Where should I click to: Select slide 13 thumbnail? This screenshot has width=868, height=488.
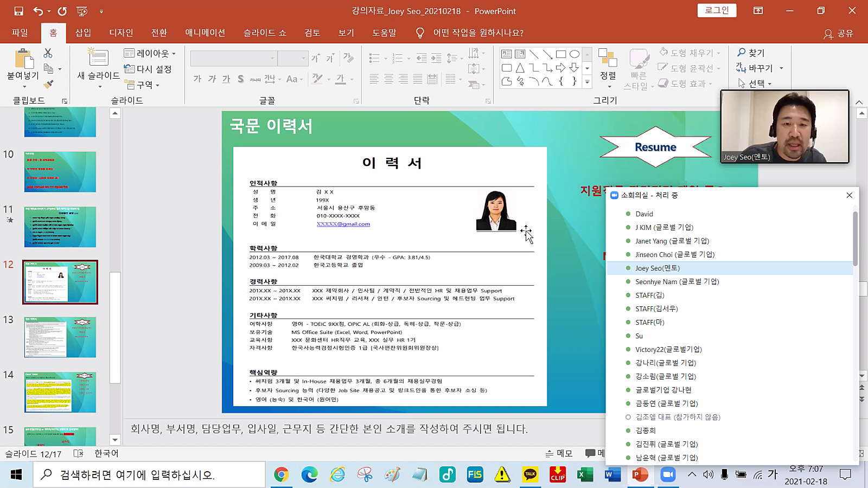pos(60,337)
